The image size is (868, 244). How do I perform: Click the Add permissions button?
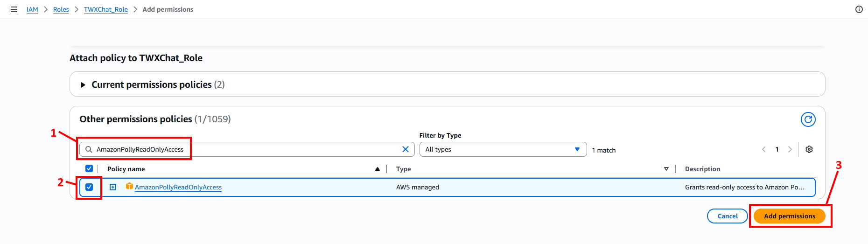point(789,216)
